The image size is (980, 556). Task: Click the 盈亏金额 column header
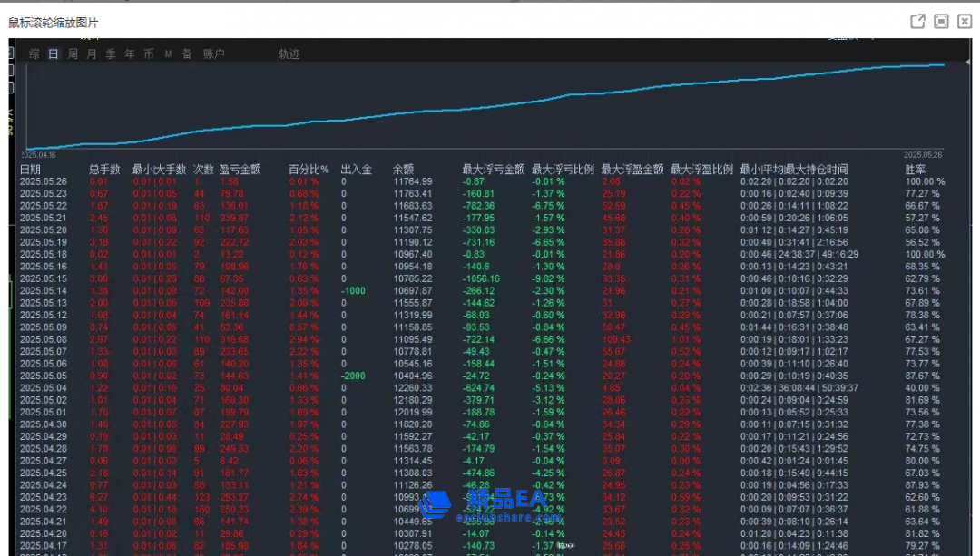tap(240, 170)
